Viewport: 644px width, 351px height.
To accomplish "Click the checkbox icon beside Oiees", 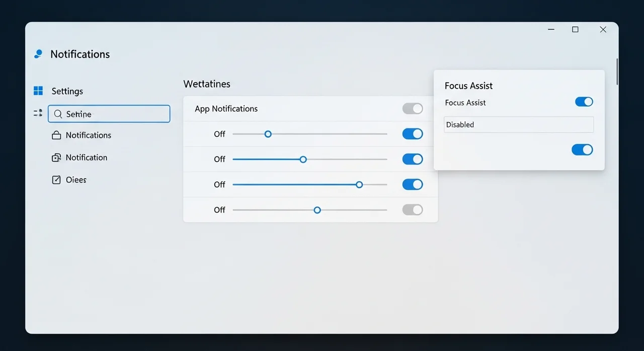I will pos(56,180).
